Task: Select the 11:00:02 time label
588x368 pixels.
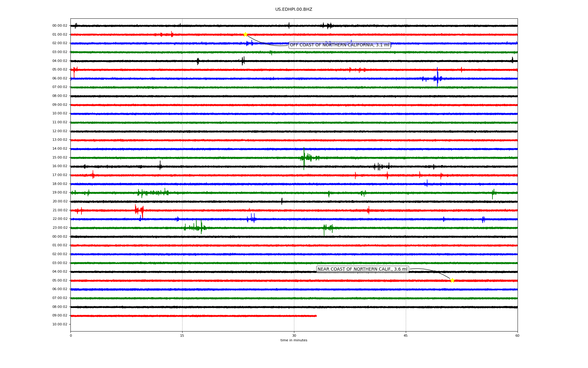Action: point(60,122)
